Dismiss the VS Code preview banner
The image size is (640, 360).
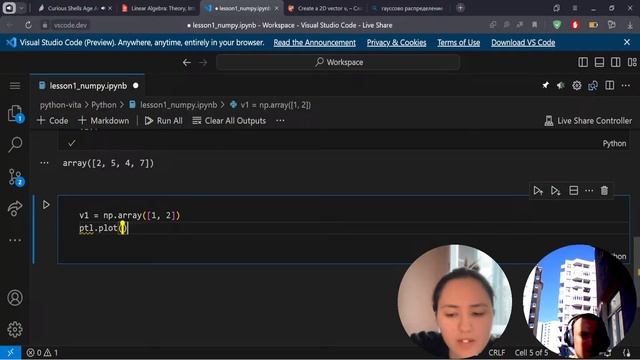tap(627, 42)
